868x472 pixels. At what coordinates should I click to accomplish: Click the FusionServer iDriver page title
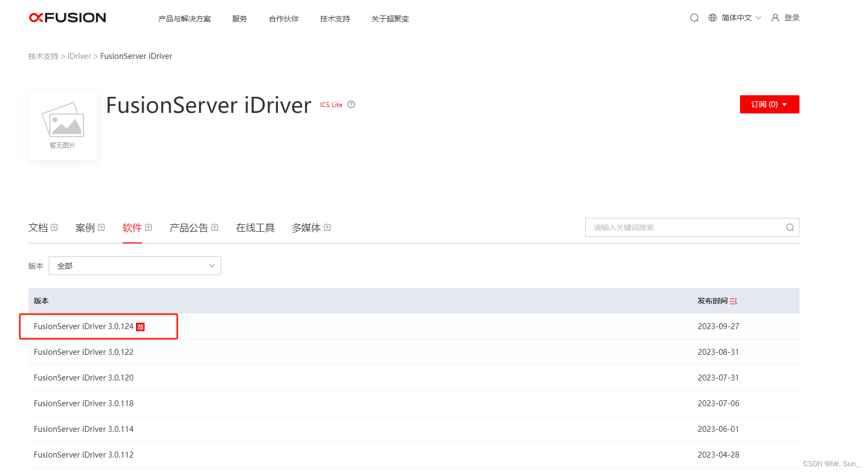point(208,105)
